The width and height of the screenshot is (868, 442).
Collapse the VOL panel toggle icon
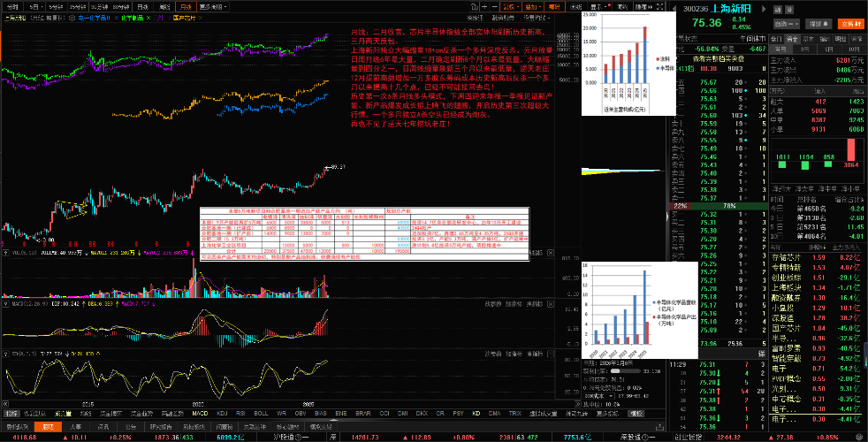click(5, 253)
